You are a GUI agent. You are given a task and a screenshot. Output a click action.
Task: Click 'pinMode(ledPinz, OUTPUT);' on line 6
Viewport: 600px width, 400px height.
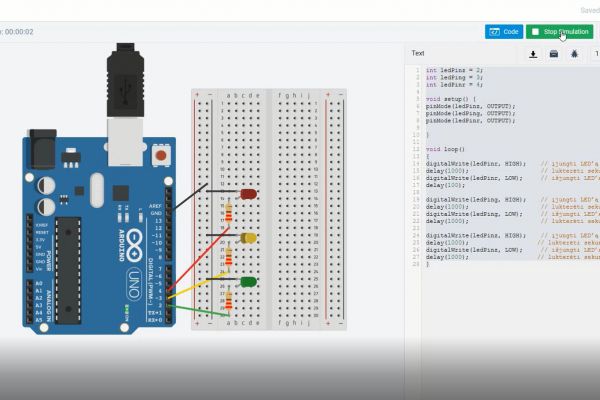pos(470,106)
